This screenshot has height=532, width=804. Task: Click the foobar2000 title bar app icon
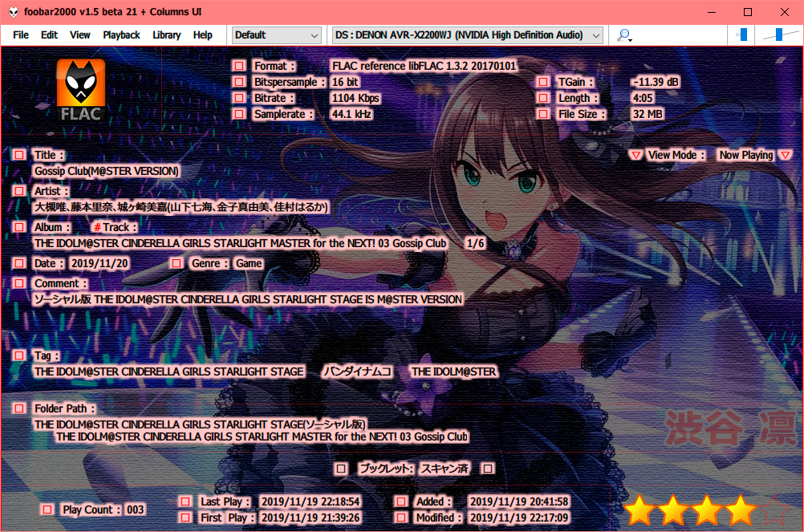pos(14,12)
